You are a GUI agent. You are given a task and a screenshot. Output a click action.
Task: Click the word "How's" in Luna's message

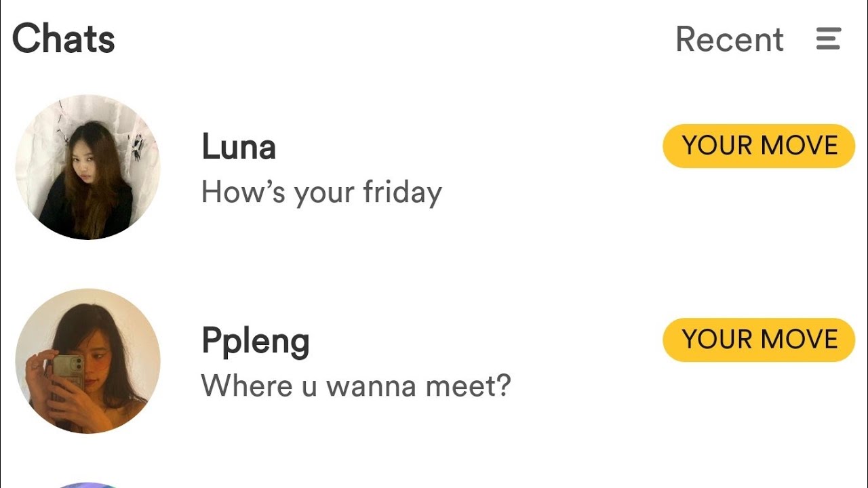(x=243, y=192)
